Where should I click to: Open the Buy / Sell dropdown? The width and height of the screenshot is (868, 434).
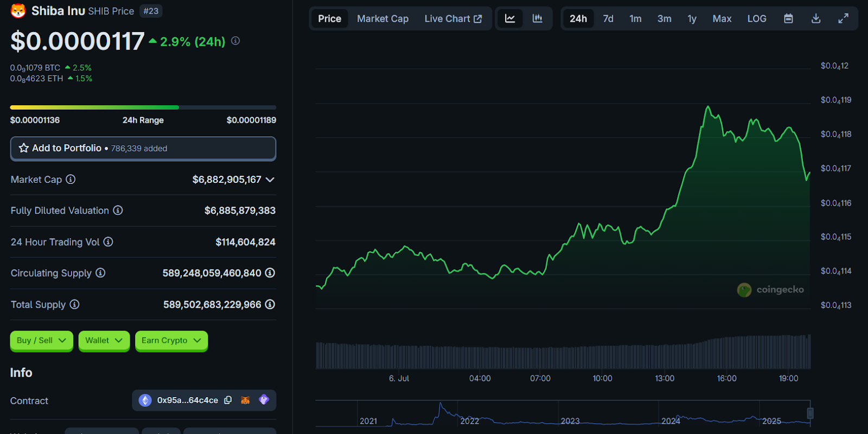[x=41, y=341]
